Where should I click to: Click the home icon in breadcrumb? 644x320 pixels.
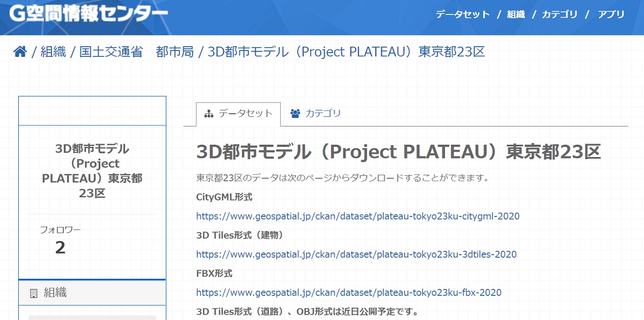(20, 51)
